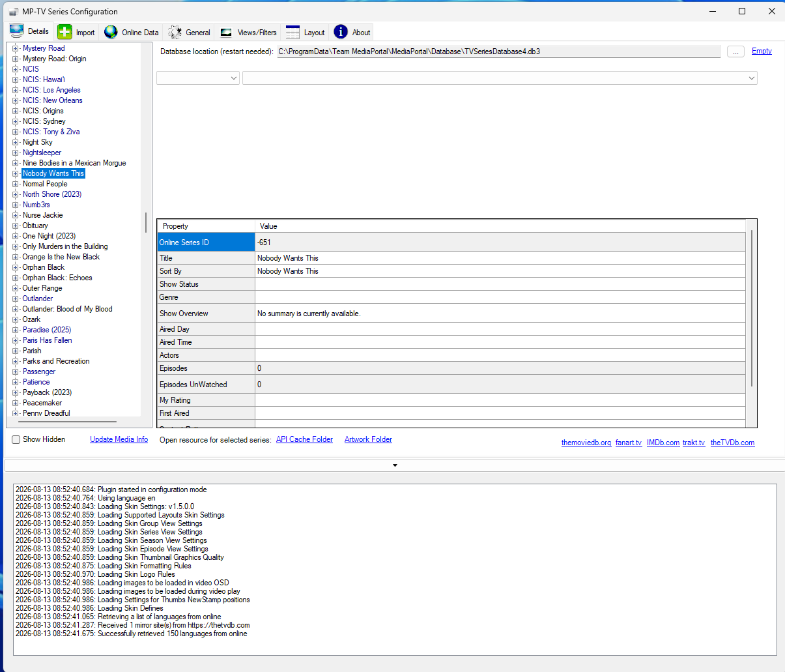This screenshot has height=672, width=785.
Task: Toggle the Show Hidden checkbox
Action: (x=16, y=439)
